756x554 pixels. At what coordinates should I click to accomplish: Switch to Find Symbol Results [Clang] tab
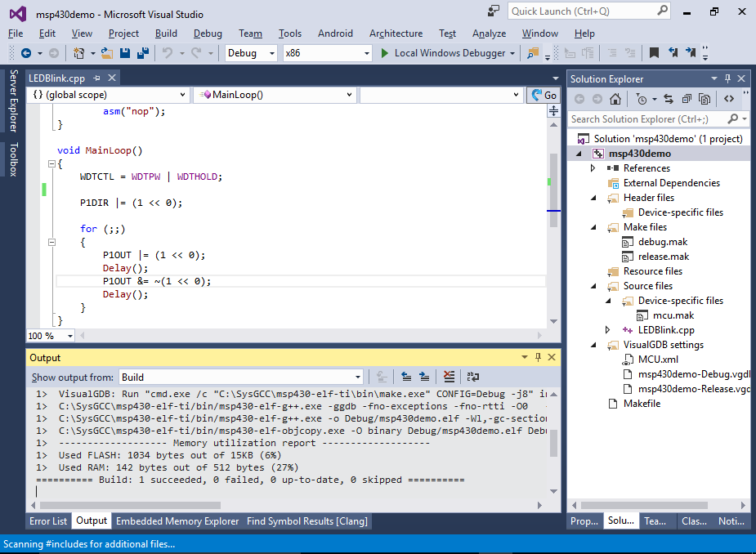[307, 521]
